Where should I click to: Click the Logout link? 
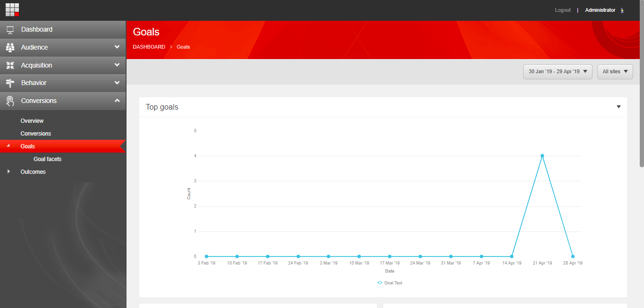pos(563,10)
